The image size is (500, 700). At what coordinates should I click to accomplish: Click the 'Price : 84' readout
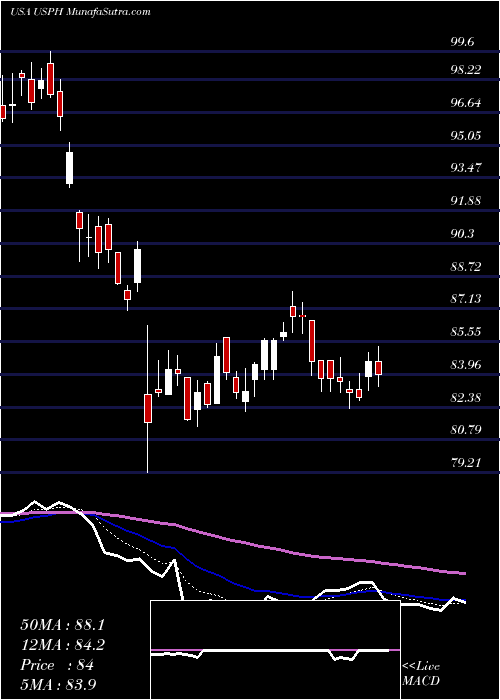tap(57, 665)
